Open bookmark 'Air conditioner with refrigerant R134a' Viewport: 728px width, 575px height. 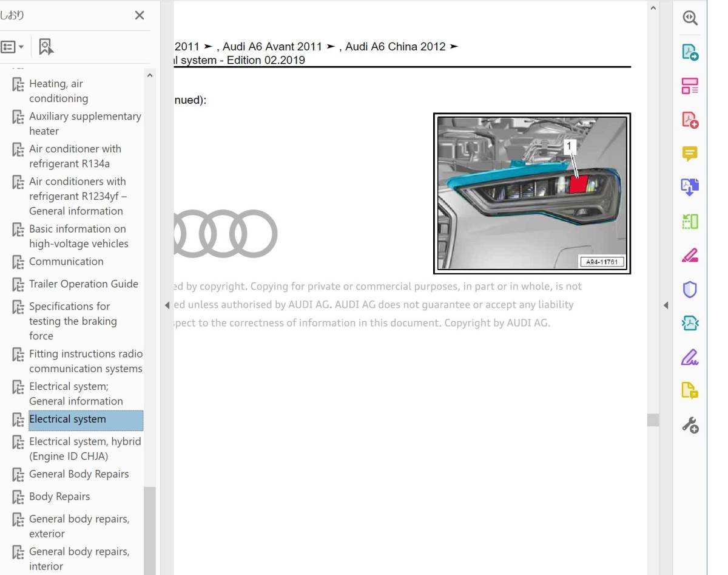(x=75, y=156)
